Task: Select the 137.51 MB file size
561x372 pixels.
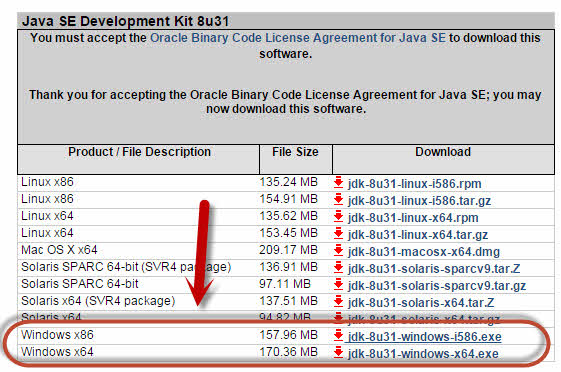Action: [288, 301]
